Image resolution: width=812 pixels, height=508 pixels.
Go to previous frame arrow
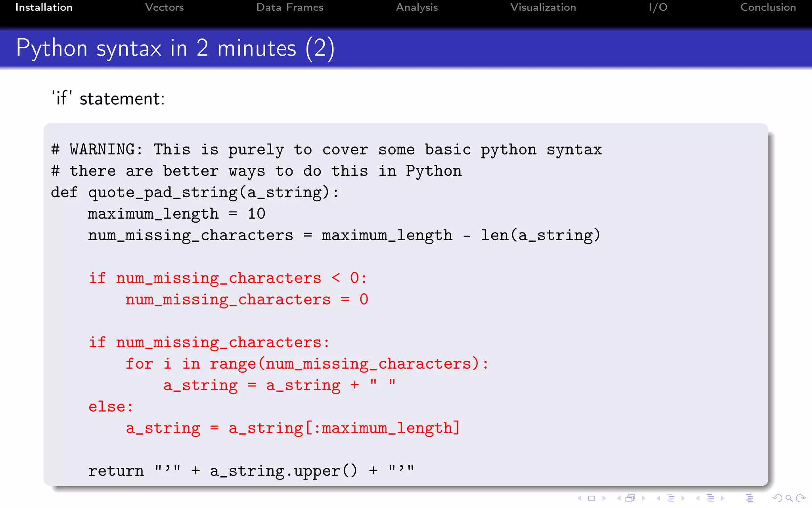pos(619,498)
